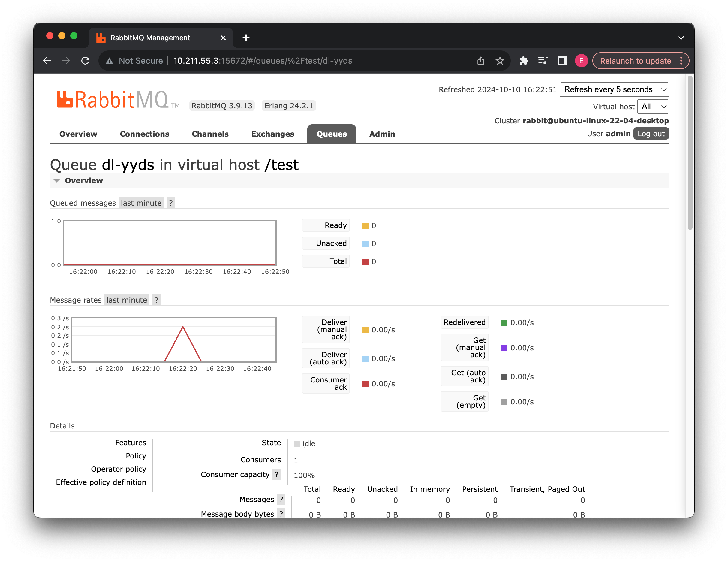Screen dimensions: 728x562
Task: Click the yellow Ready color swatch
Action: point(365,226)
